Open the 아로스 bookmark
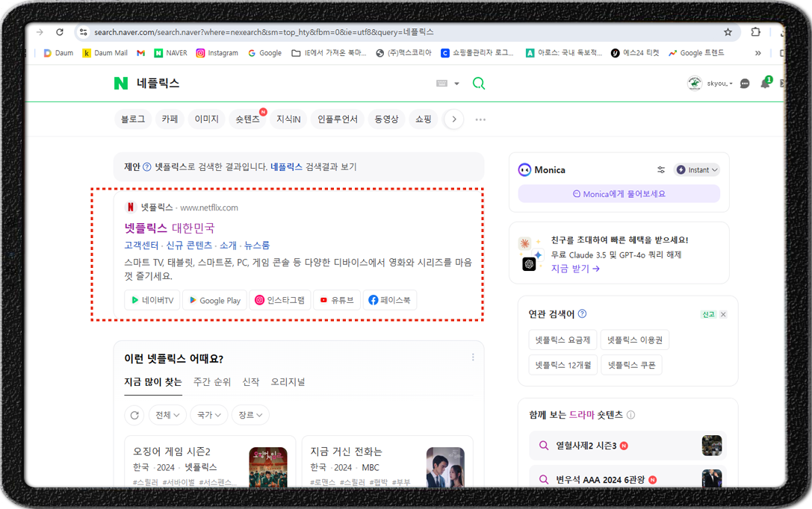The height and width of the screenshot is (509, 812). [563, 53]
